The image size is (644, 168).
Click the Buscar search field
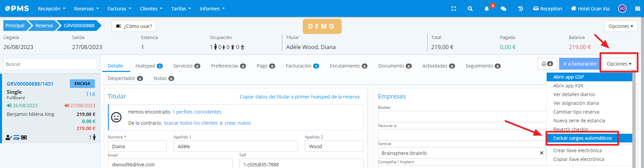50,64
